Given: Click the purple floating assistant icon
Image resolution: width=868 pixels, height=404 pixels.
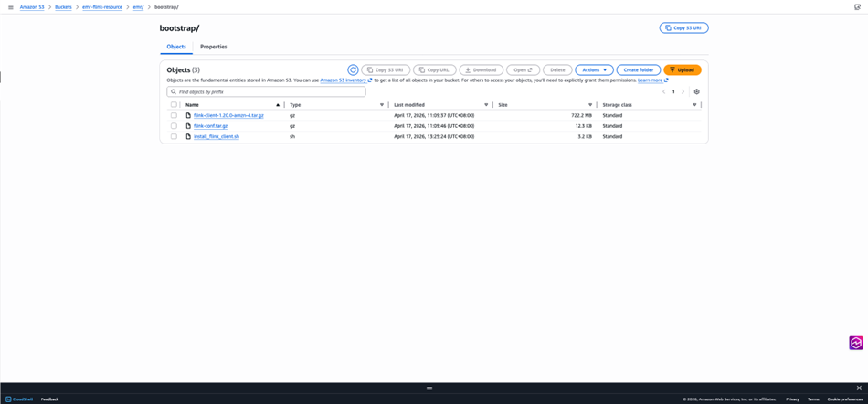Looking at the screenshot, I should coord(855,343).
